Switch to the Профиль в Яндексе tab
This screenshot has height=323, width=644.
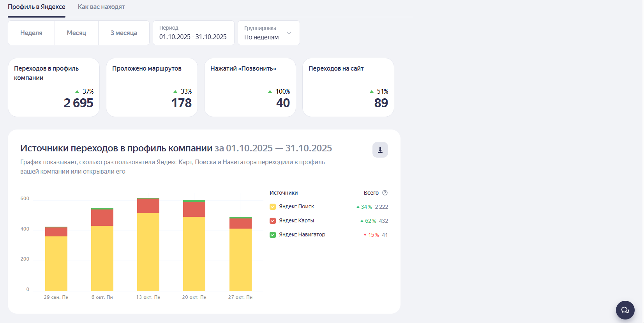click(x=37, y=7)
